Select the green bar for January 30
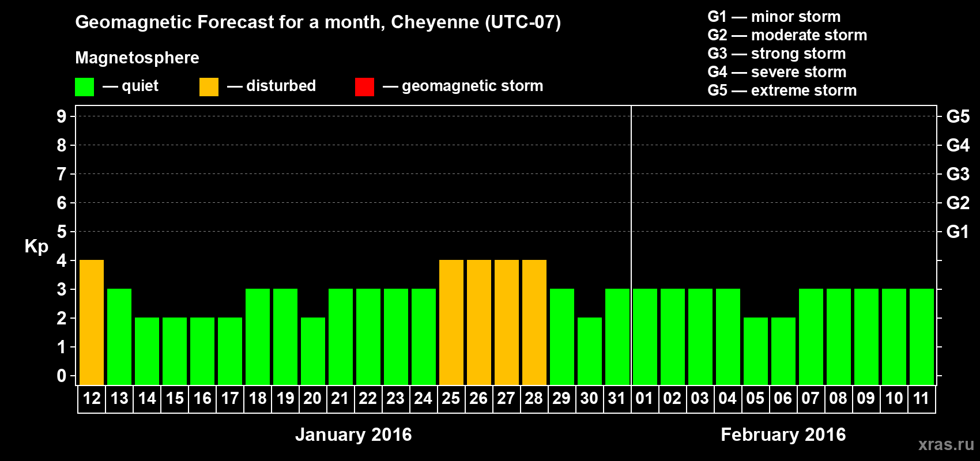 click(590, 351)
